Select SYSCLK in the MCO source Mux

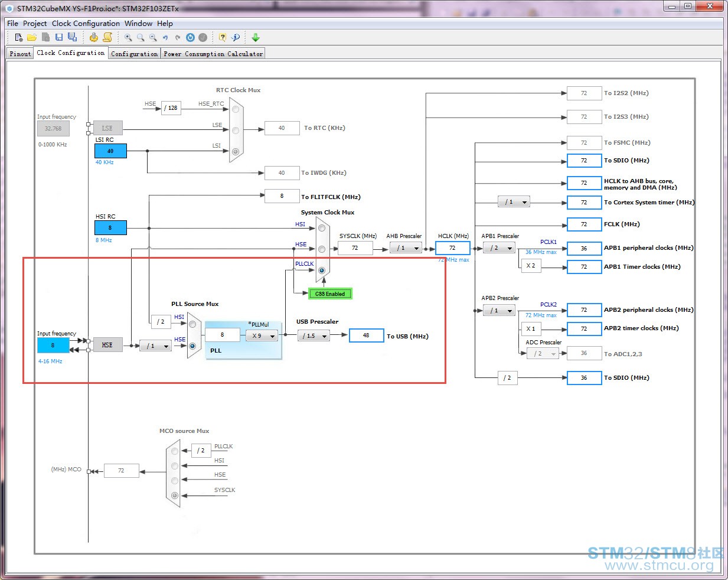tap(175, 496)
